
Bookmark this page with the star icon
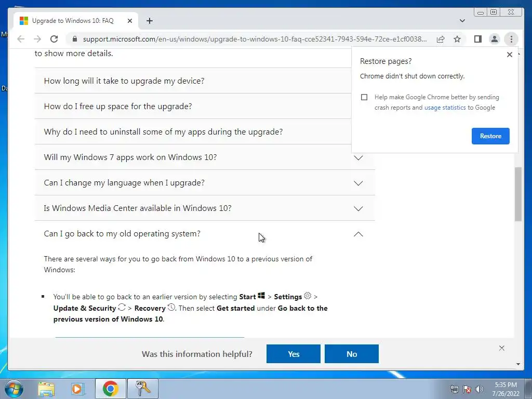[457, 39]
